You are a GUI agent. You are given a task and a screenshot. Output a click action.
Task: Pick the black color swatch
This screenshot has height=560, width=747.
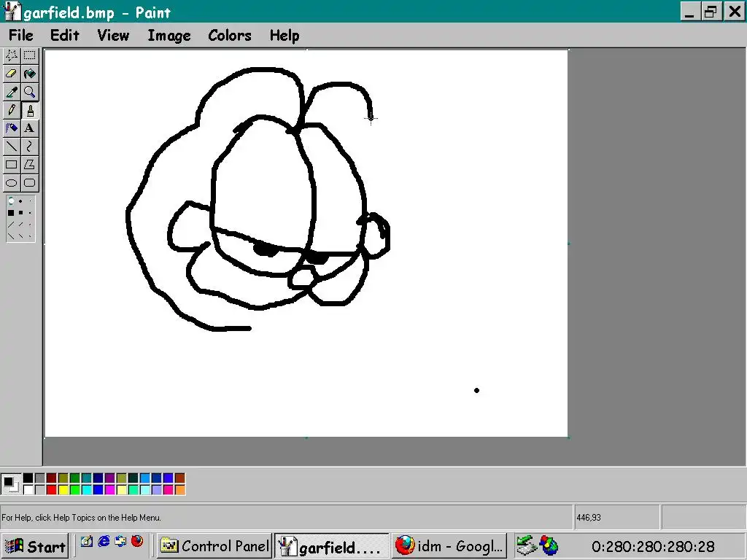(x=28, y=478)
